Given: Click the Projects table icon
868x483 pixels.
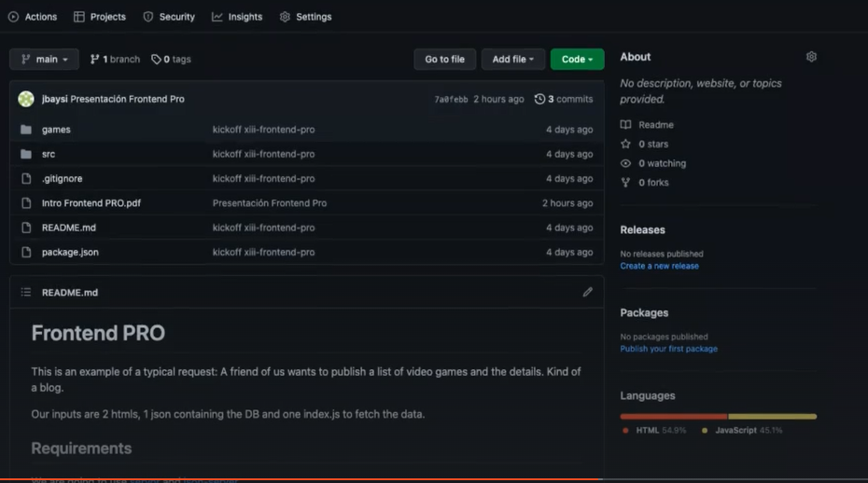Looking at the screenshot, I should [79, 17].
